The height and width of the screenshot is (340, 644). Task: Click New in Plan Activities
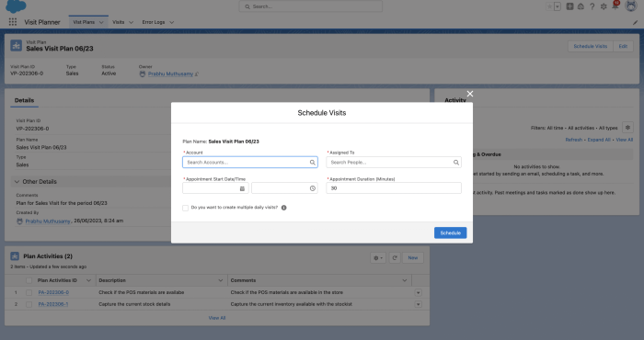pyautogui.click(x=413, y=258)
